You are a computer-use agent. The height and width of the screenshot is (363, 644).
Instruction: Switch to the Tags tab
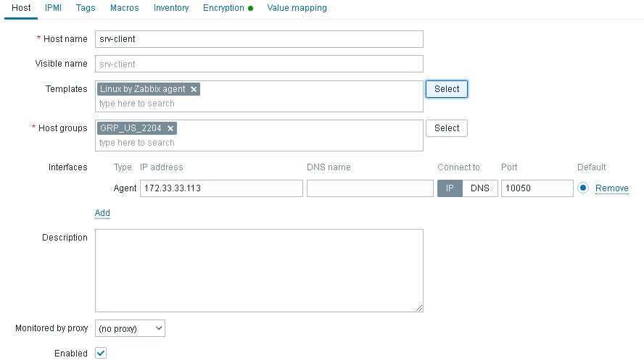click(86, 8)
